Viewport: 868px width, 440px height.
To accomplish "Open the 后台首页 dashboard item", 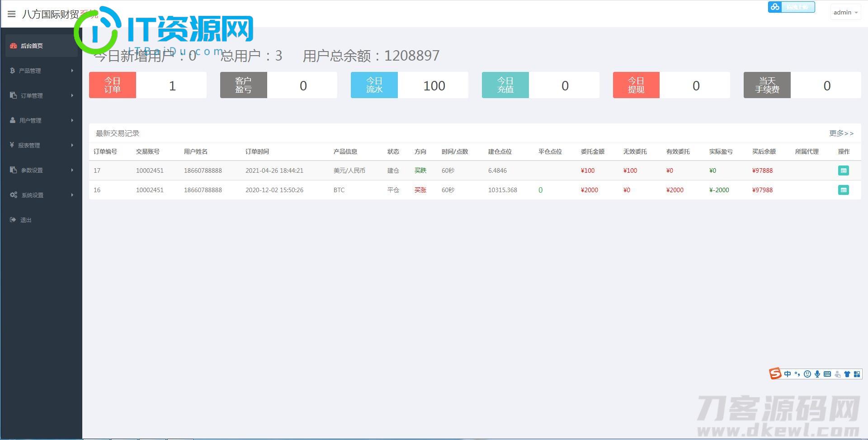I will click(41, 46).
